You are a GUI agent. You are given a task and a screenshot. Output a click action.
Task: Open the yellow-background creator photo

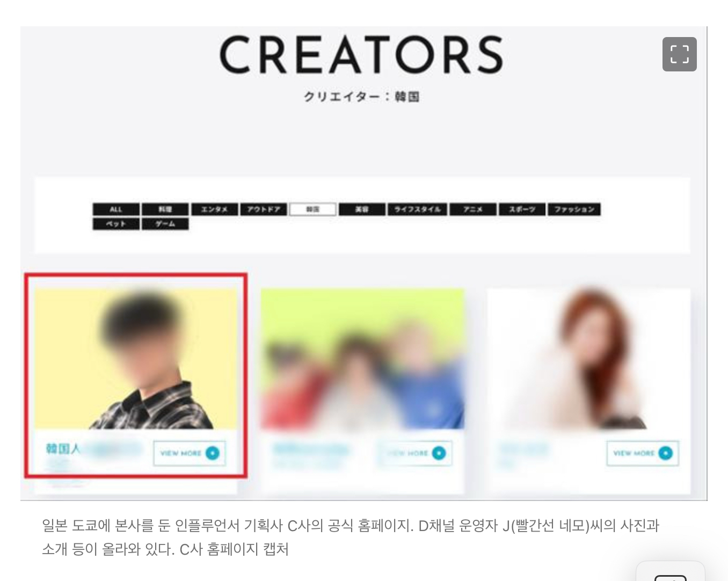tap(136, 359)
